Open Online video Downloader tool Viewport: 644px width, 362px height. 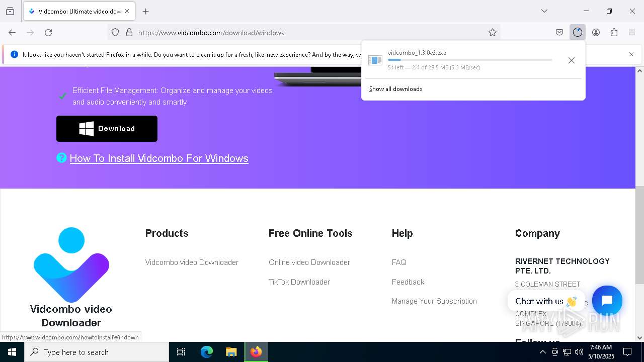coord(309,262)
